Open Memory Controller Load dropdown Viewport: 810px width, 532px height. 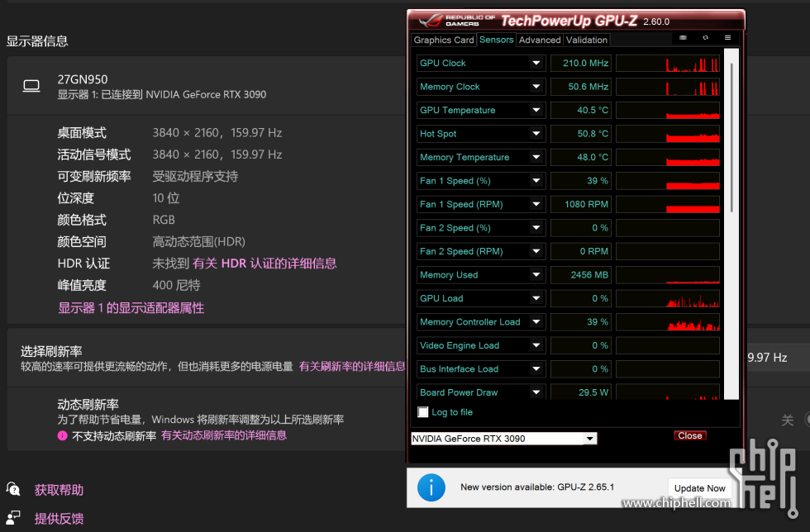536,322
